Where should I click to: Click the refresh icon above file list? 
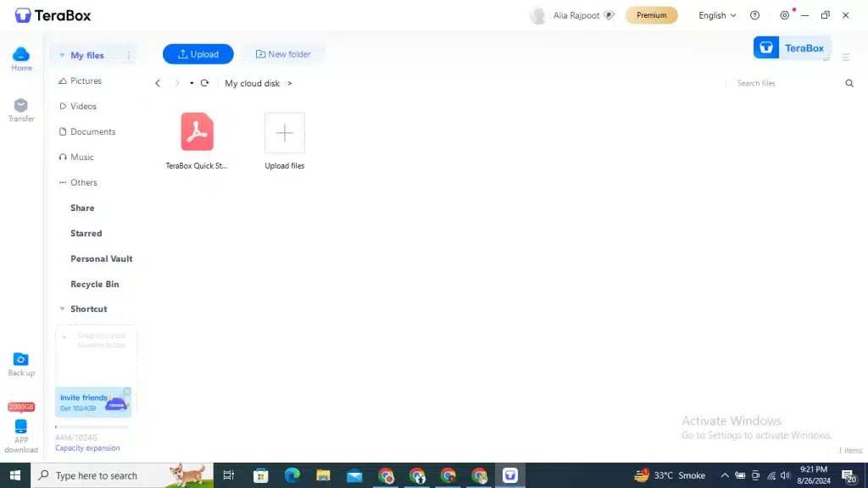pos(205,83)
